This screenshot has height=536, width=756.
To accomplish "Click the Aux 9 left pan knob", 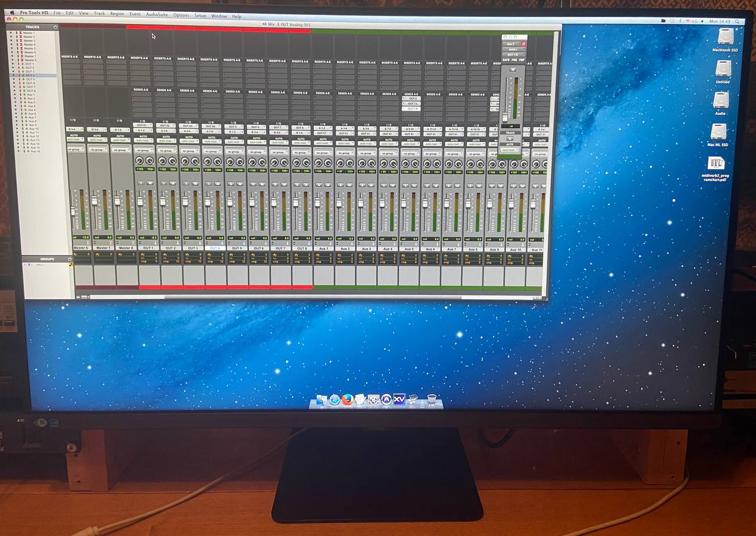I will (492, 164).
